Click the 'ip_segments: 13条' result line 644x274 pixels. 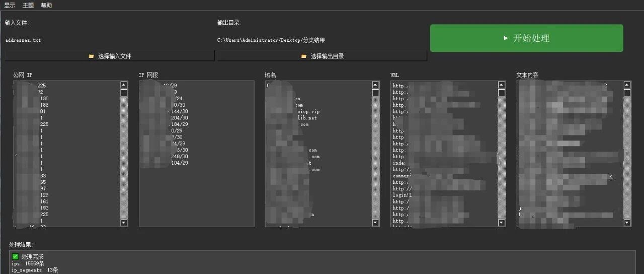pyautogui.click(x=35, y=270)
